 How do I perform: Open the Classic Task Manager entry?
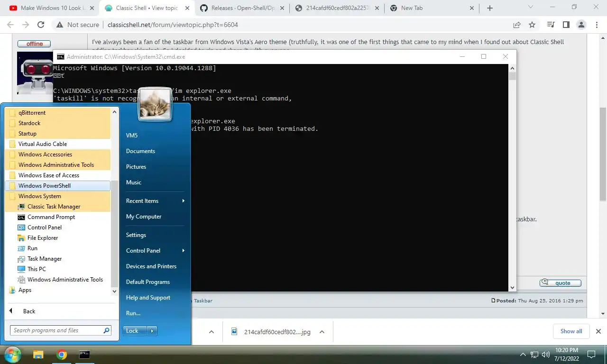pyautogui.click(x=54, y=207)
